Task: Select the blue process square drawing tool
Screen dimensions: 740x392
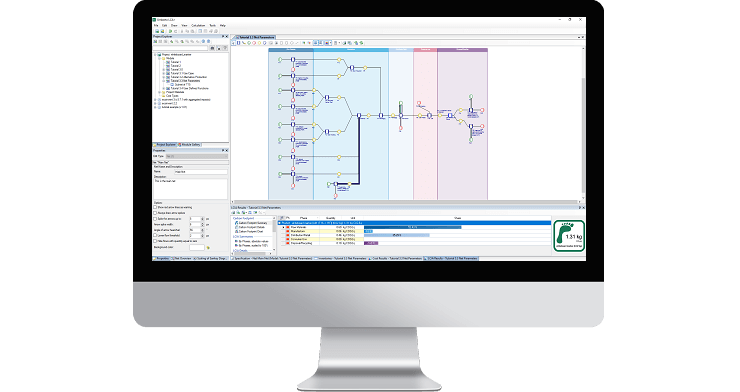Action: pos(238,43)
